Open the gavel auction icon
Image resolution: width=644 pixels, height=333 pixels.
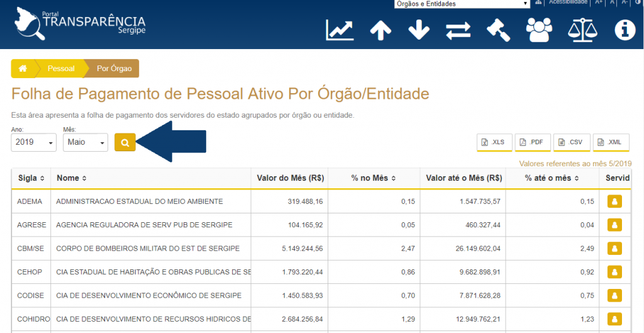pyautogui.click(x=498, y=30)
